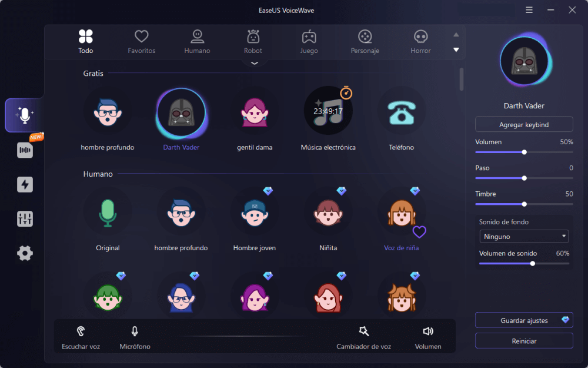Toggle the Volumen speaker output
The height and width of the screenshot is (368, 588).
coord(428,337)
